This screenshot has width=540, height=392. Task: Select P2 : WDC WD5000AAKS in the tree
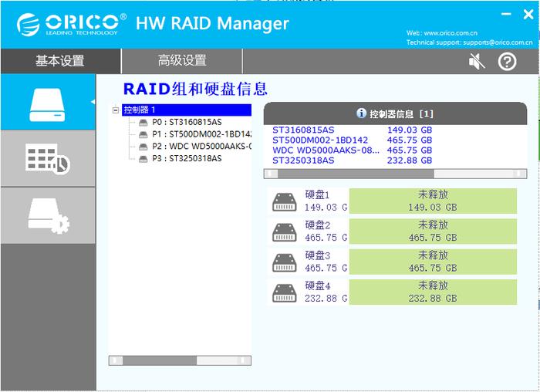click(x=202, y=147)
